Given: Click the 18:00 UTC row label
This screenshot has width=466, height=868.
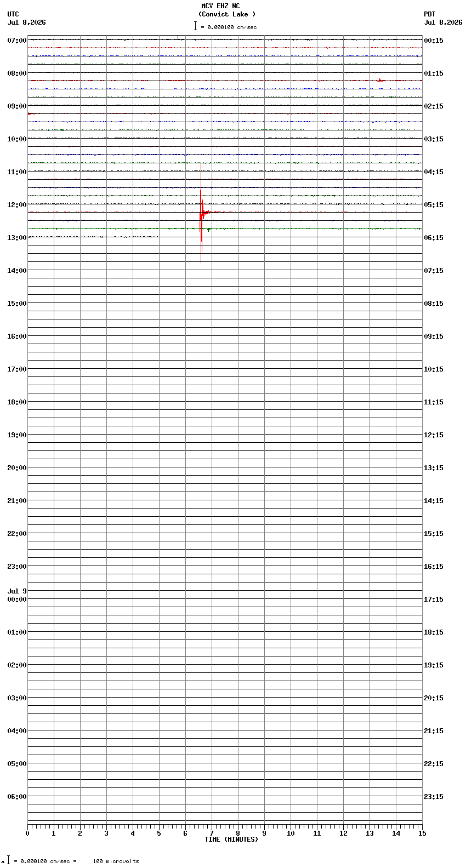Looking at the screenshot, I should pos(17,402).
